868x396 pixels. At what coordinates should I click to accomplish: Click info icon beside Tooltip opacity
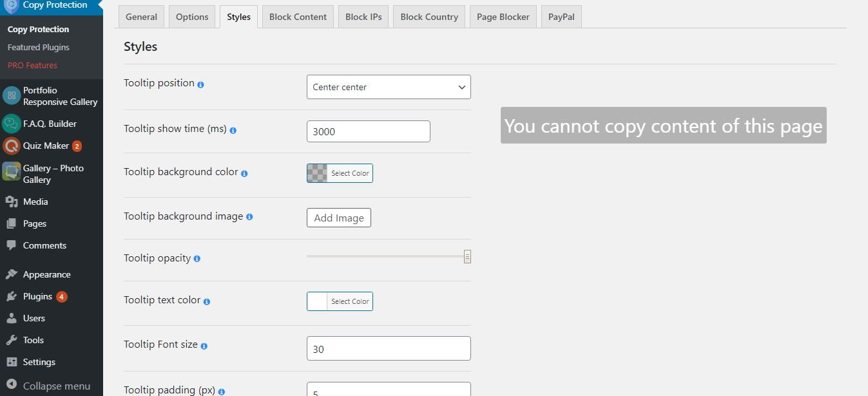click(x=197, y=259)
